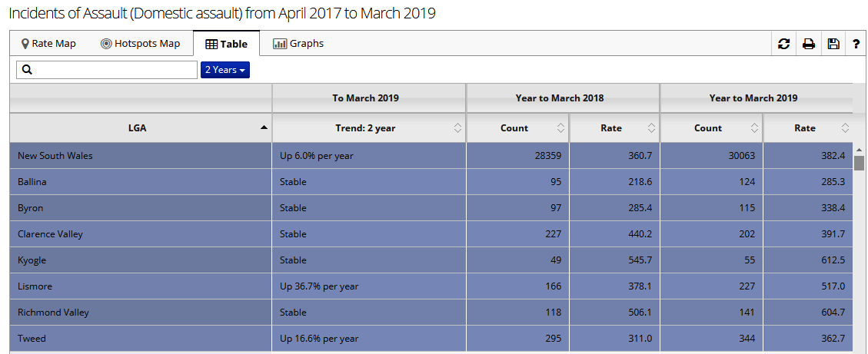Click the save disk icon
Screen dimensions: 868x354
pos(833,45)
